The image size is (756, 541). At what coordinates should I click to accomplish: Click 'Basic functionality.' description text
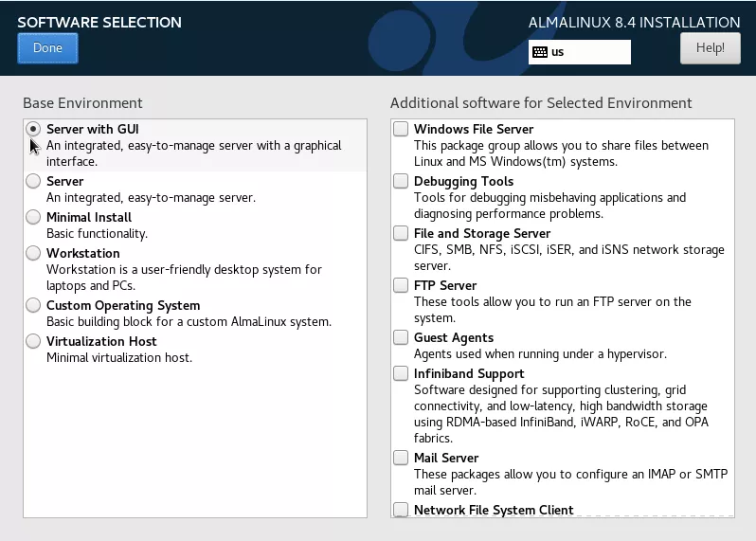coord(97,234)
